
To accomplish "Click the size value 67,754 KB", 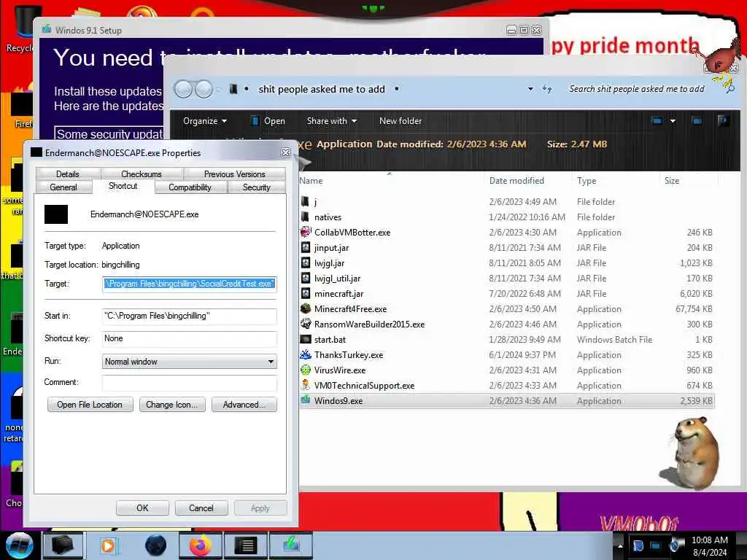I will pyautogui.click(x=694, y=308).
